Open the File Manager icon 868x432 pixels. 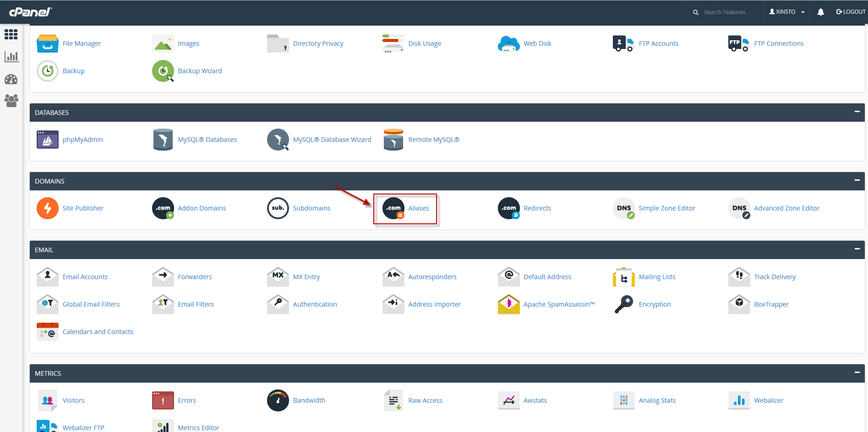47,43
